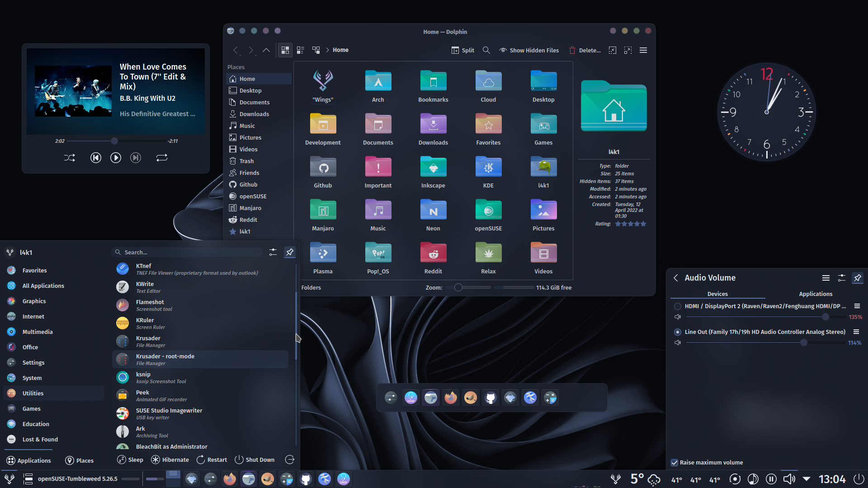
Task: Go back in Dolphin navigation
Action: point(236,50)
